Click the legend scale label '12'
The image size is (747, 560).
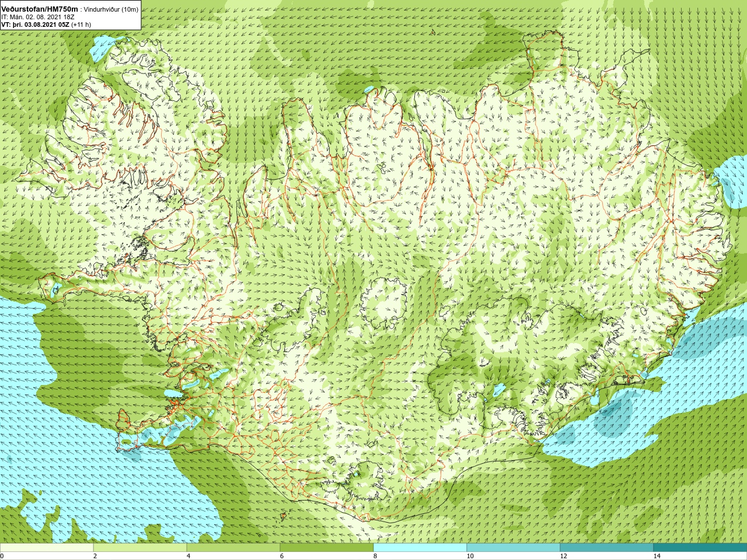point(563,556)
